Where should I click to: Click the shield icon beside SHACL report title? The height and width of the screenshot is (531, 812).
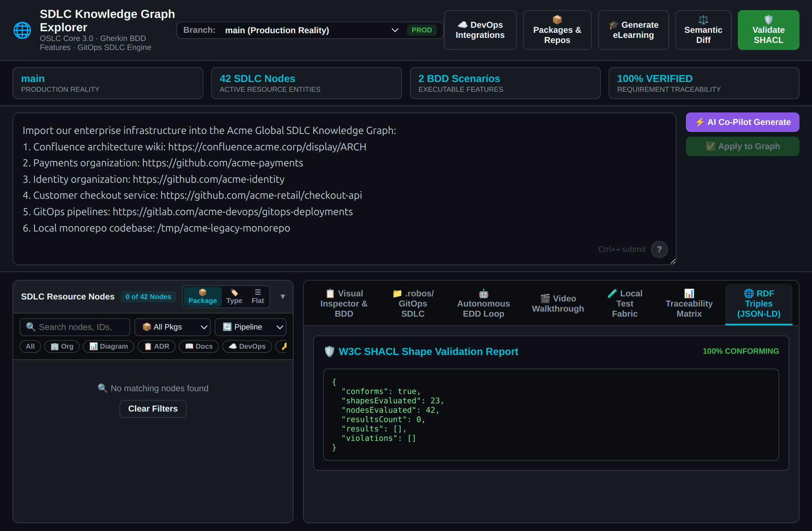click(x=329, y=351)
